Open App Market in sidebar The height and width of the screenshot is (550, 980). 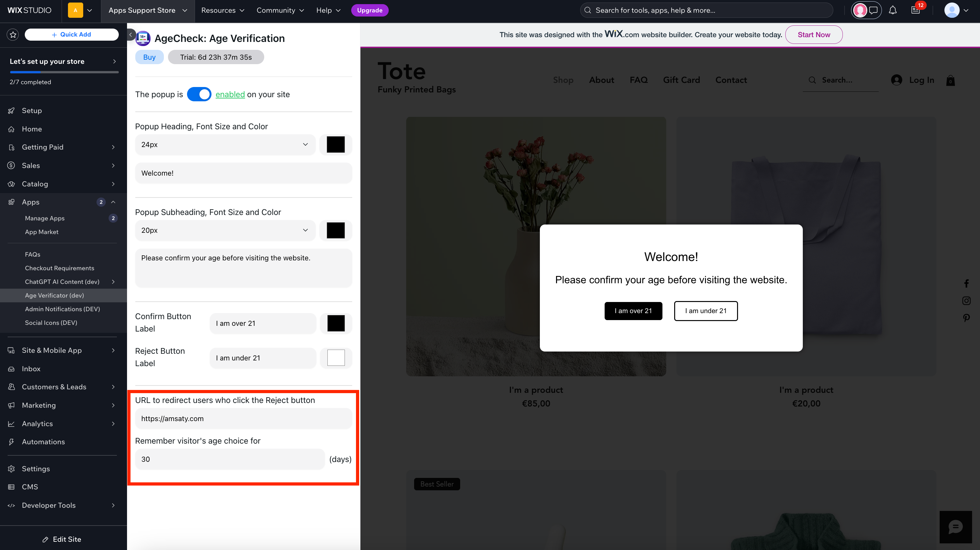[42, 232]
